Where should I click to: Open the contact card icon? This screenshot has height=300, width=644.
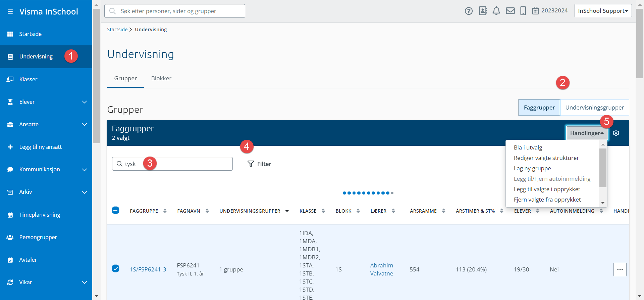tap(483, 11)
